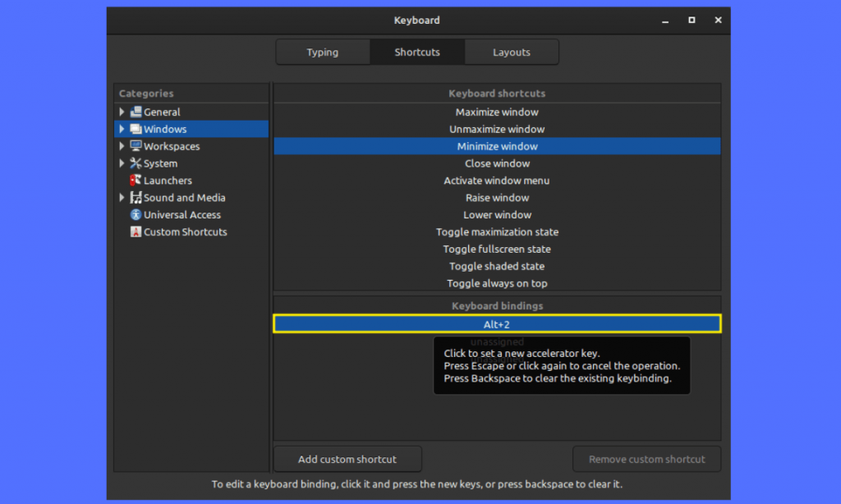
Task: Pick Toggle always on top shortcut
Action: [x=497, y=283]
